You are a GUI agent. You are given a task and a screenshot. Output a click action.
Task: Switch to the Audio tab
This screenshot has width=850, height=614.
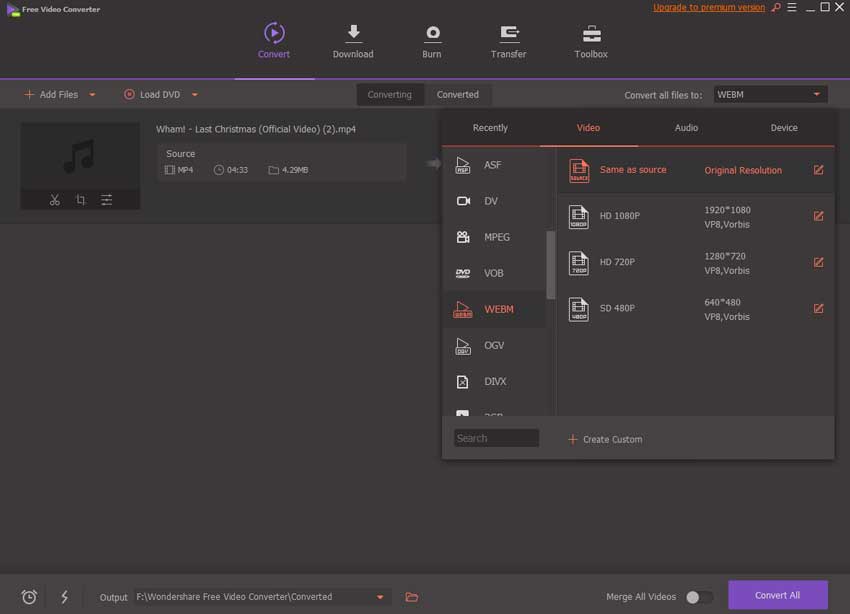686,128
